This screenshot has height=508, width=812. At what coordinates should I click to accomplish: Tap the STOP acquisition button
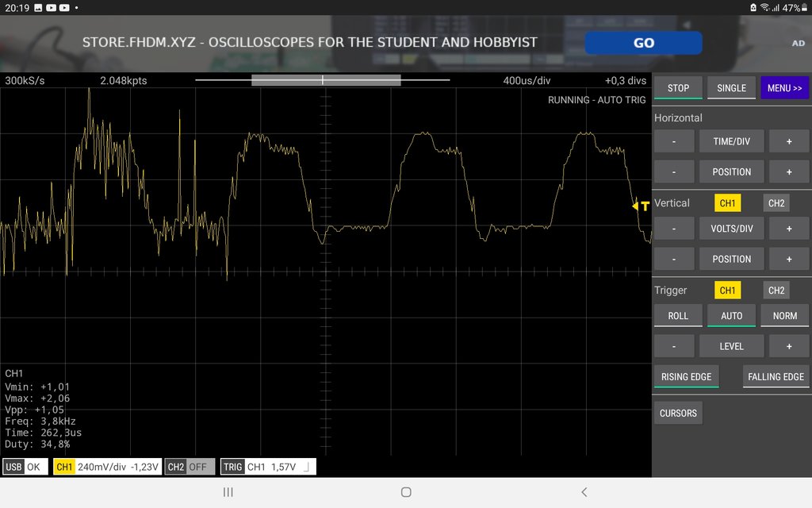pyautogui.click(x=678, y=88)
